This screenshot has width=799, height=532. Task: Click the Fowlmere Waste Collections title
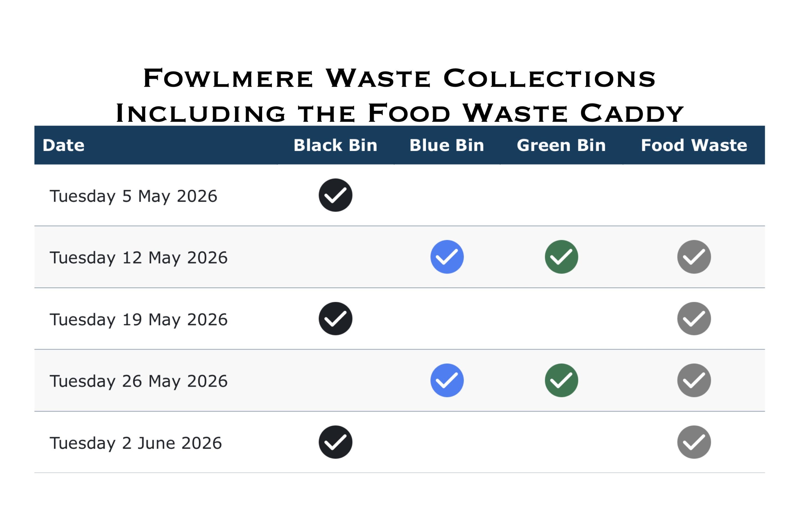click(399, 79)
